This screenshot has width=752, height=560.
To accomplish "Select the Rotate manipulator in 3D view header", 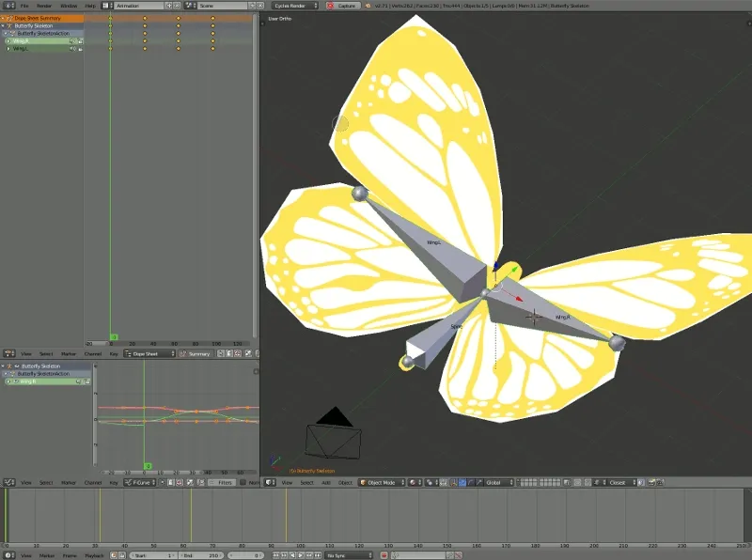I will [471, 481].
